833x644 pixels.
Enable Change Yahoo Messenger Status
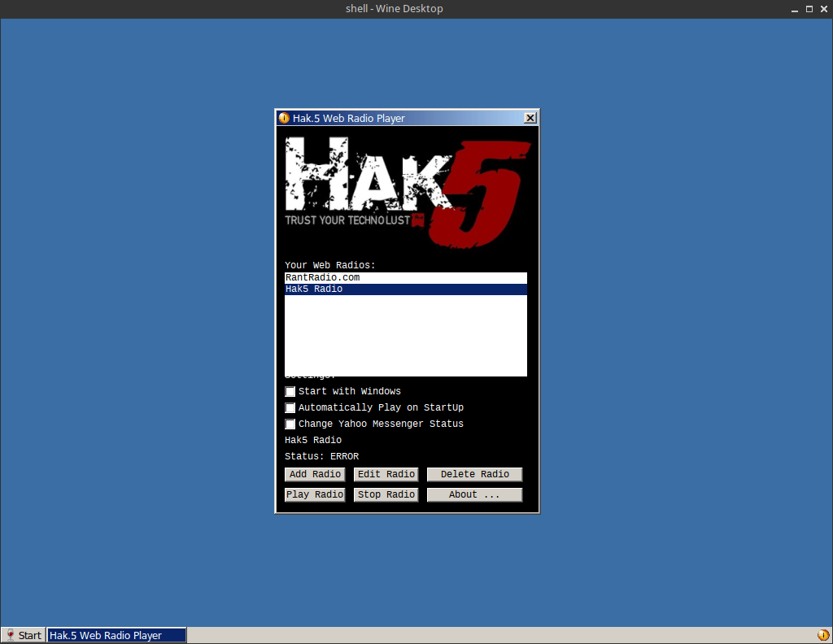(290, 424)
